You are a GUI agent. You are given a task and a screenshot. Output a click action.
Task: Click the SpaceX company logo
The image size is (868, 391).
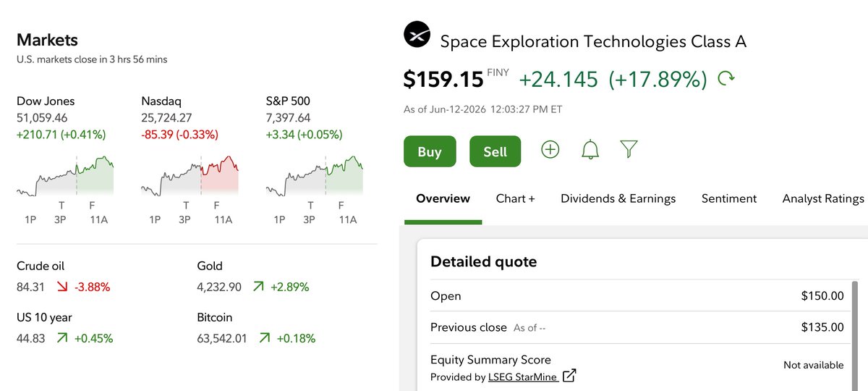(x=417, y=35)
